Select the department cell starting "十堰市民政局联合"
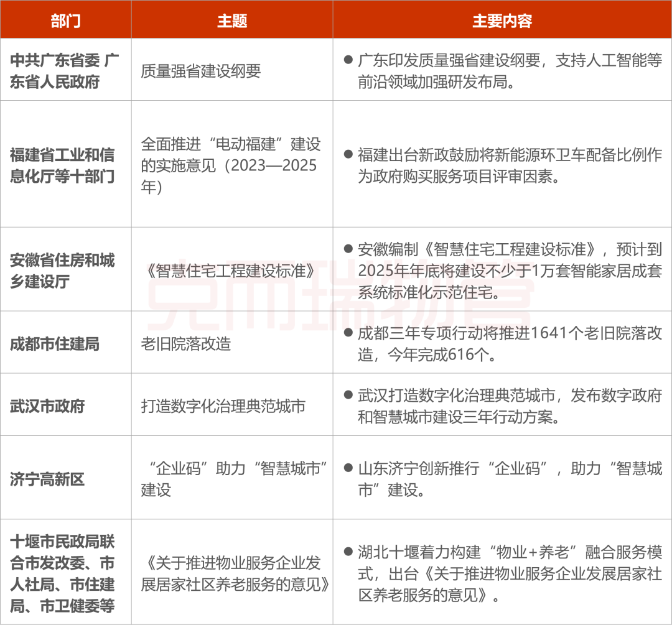The image size is (672, 625). point(65,572)
